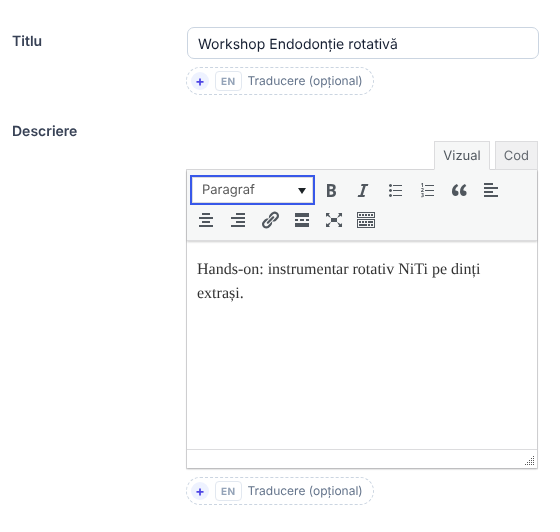This screenshot has height=532, width=560.
Task: Click the word 'extrași.' in the editor
Action: click(x=220, y=293)
